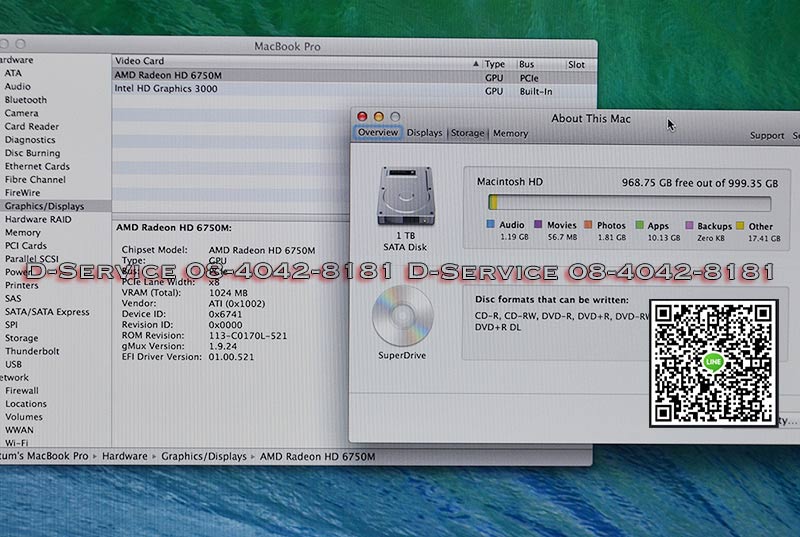The width and height of the screenshot is (800, 537).
Task: Select USB in the sidebar
Action: (13, 364)
